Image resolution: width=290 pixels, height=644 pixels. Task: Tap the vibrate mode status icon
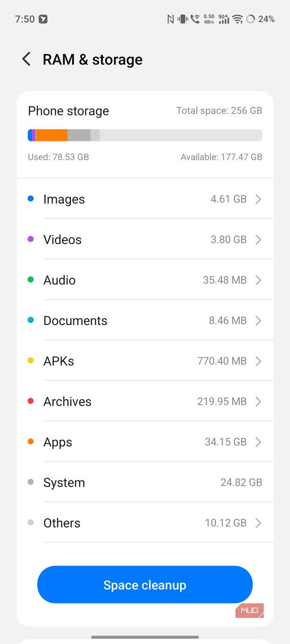click(183, 19)
